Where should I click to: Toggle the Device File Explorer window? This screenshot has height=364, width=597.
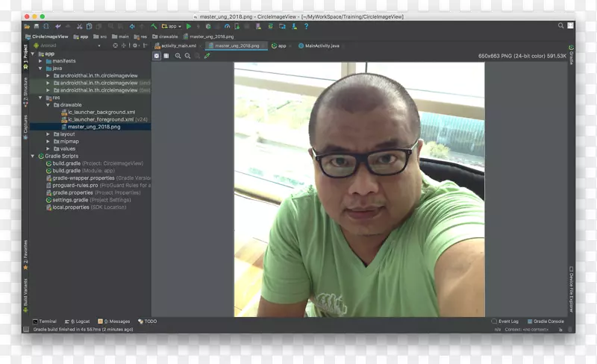pos(571,289)
